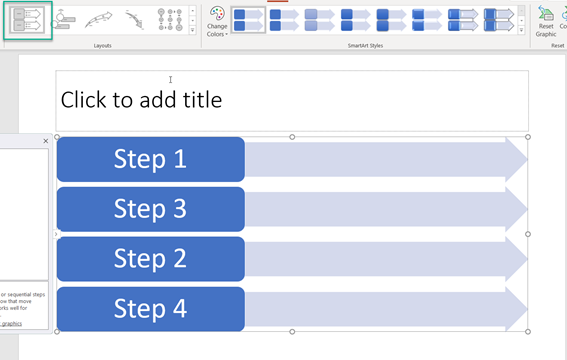Select the highlighted Vertical Arrow List layout
The height and width of the screenshot is (360, 567).
click(27, 20)
